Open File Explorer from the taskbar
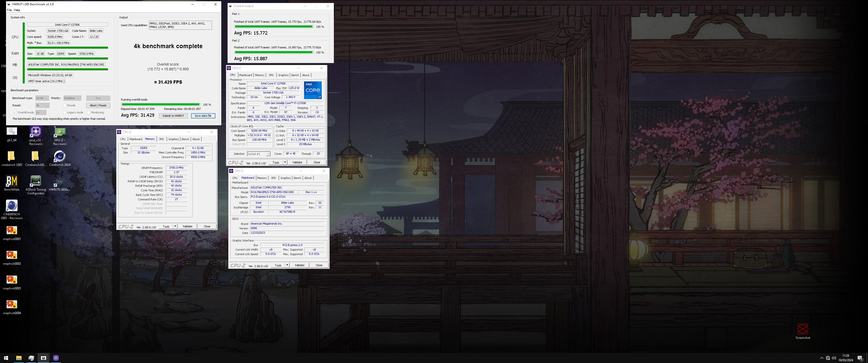Viewport: 868px width, 363px height. [19, 358]
